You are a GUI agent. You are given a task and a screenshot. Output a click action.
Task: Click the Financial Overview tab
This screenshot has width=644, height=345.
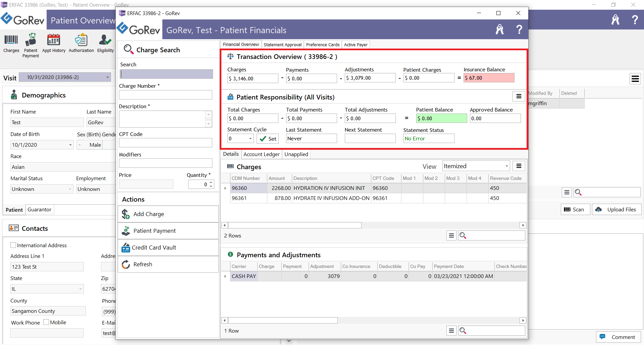241,44
